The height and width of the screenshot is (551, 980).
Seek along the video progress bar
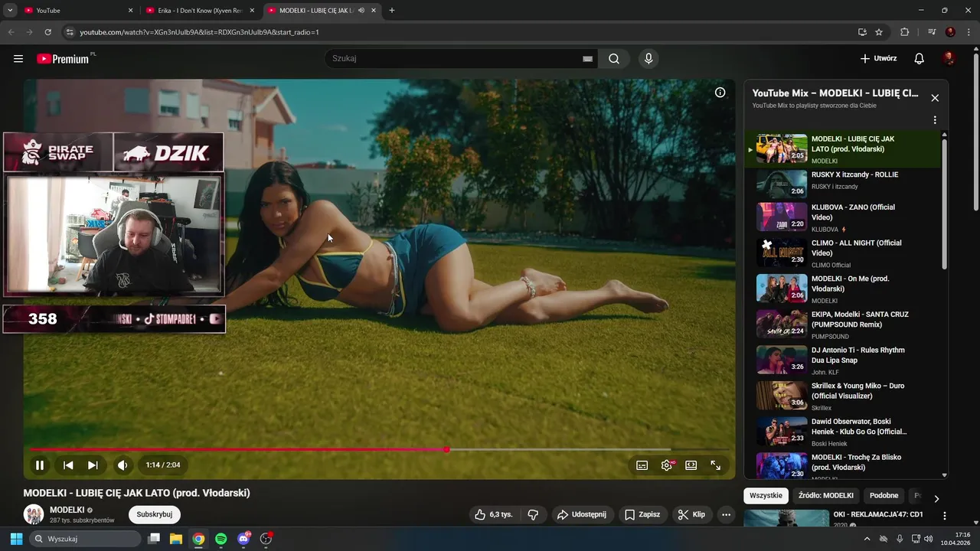[379, 450]
